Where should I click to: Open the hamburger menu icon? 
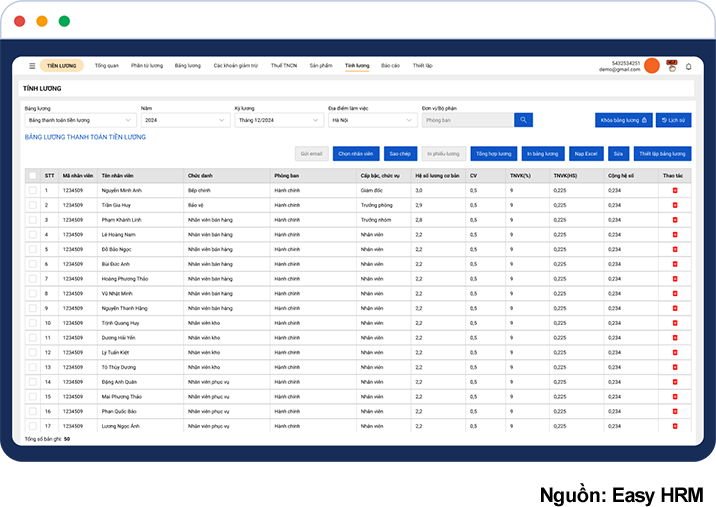32,66
